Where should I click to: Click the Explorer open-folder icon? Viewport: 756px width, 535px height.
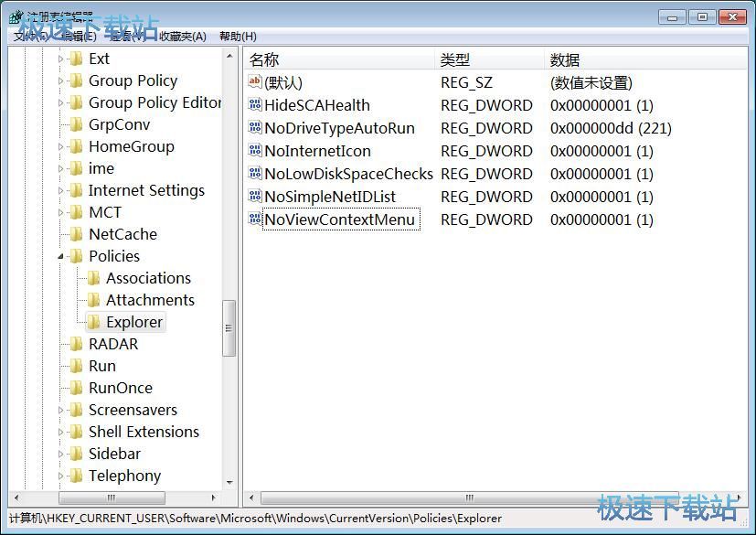93,322
